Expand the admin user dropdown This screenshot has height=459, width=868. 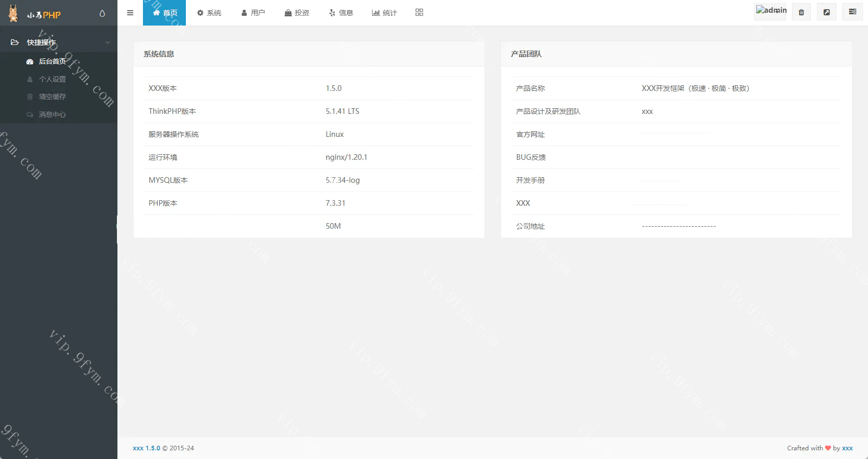(770, 11)
